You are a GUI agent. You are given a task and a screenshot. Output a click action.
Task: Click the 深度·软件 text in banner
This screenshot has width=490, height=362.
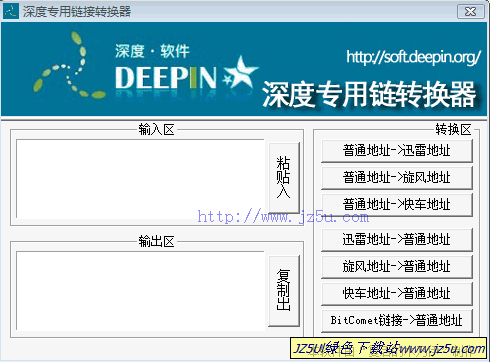[x=152, y=51]
